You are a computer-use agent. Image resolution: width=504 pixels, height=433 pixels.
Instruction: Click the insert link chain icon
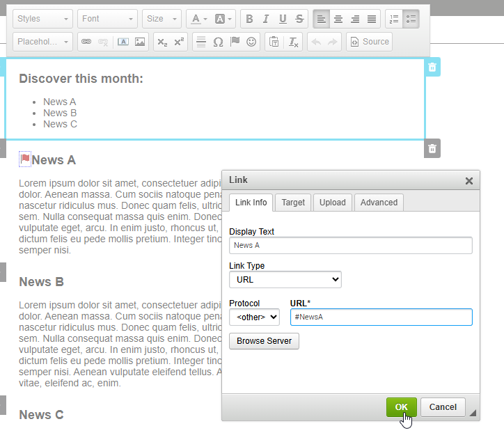[86, 42]
